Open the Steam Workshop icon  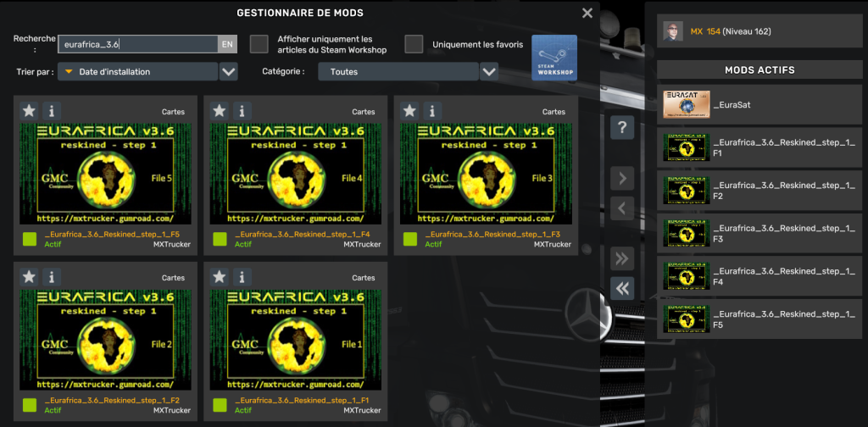[x=554, y=58]
